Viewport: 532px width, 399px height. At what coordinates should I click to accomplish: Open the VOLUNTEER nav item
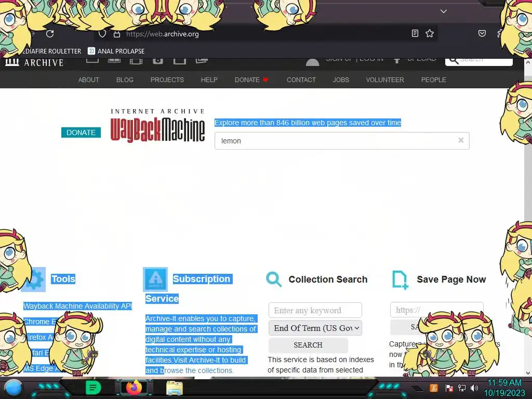point(385,79)
